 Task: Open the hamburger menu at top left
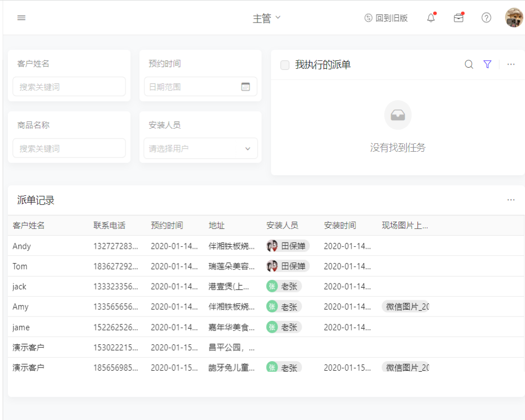click(21, 17)
